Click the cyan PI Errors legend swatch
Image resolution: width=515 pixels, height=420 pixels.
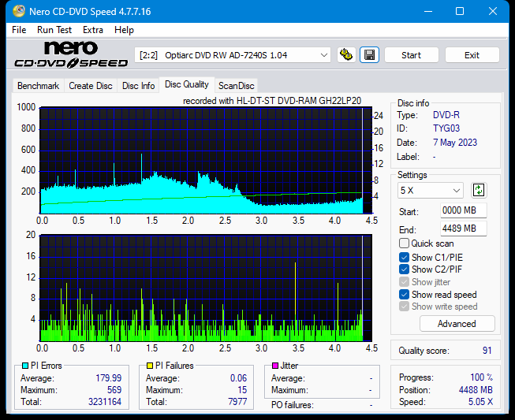pos(25,366)
